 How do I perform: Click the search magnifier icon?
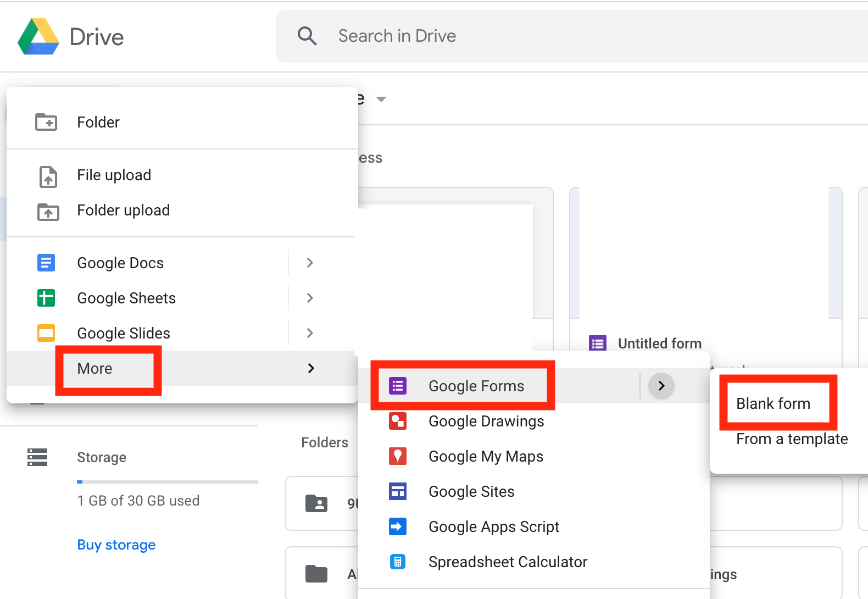click(307, 36)
